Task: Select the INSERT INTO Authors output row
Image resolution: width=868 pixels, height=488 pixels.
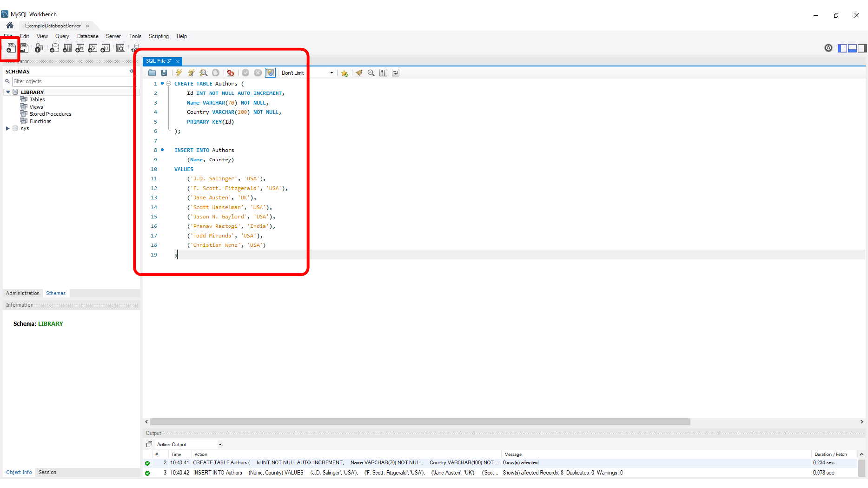Action: tap(500, 473)
